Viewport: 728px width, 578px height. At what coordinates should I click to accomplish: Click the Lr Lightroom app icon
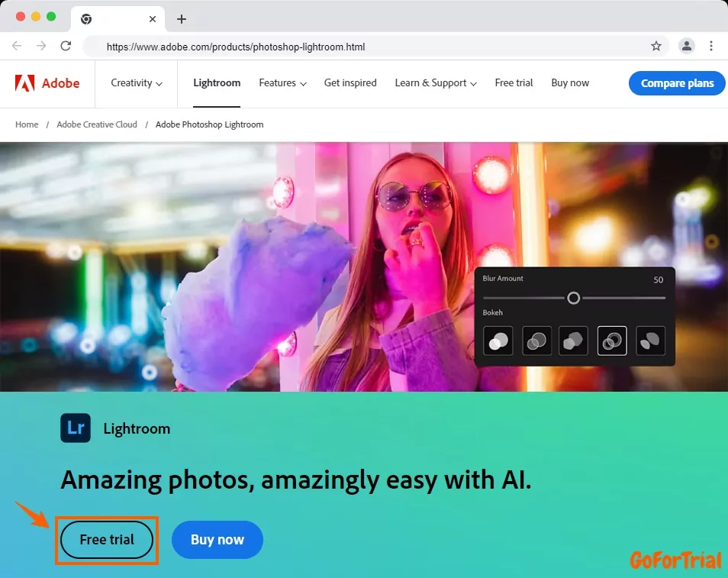click(x=76, y=428)
